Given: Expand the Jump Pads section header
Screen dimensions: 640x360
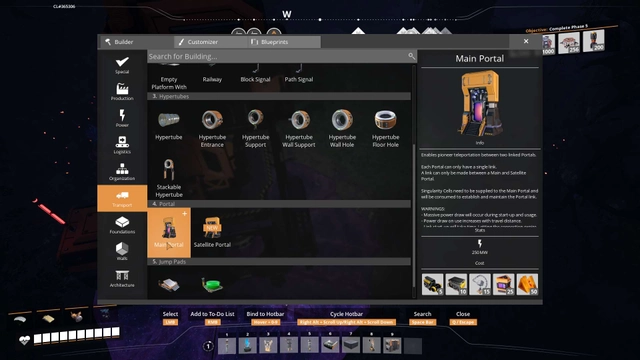Looking at the screenshot, I should [x=279, y=262].
